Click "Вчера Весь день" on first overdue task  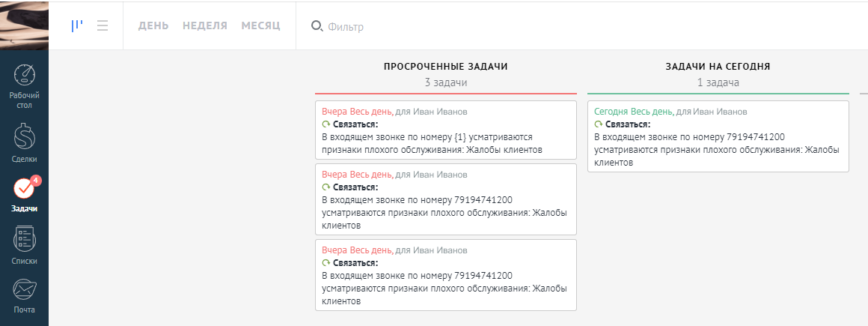356,112
